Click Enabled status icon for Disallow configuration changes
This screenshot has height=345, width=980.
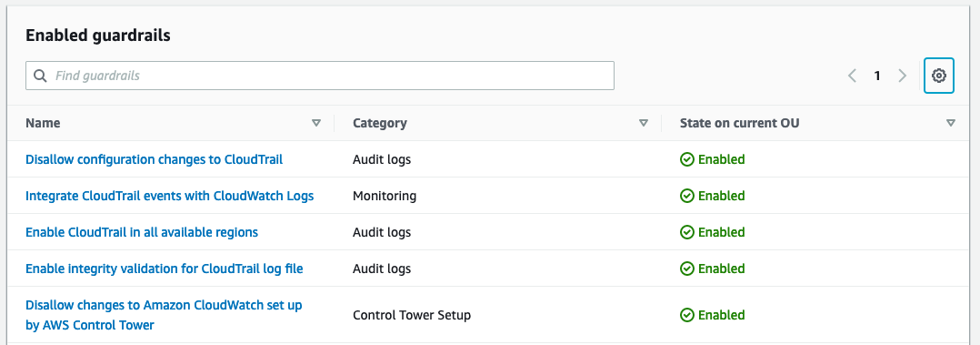point(687,159)
